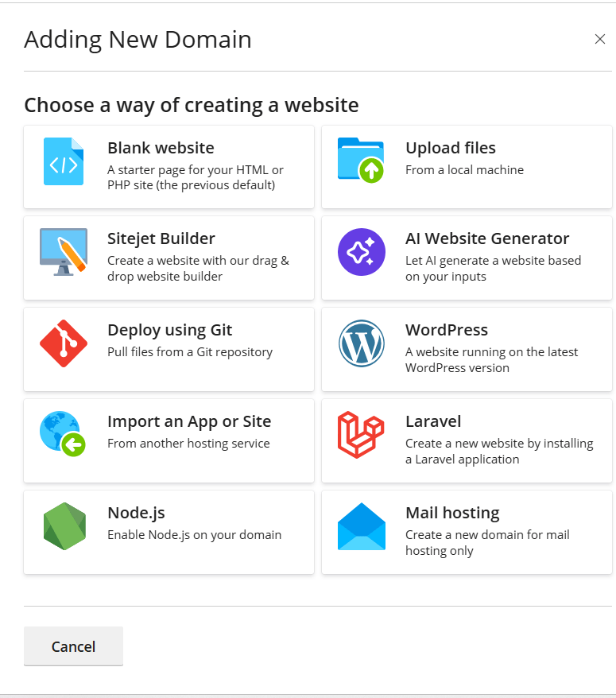Choose the WordPress option title

click(447, 330)
